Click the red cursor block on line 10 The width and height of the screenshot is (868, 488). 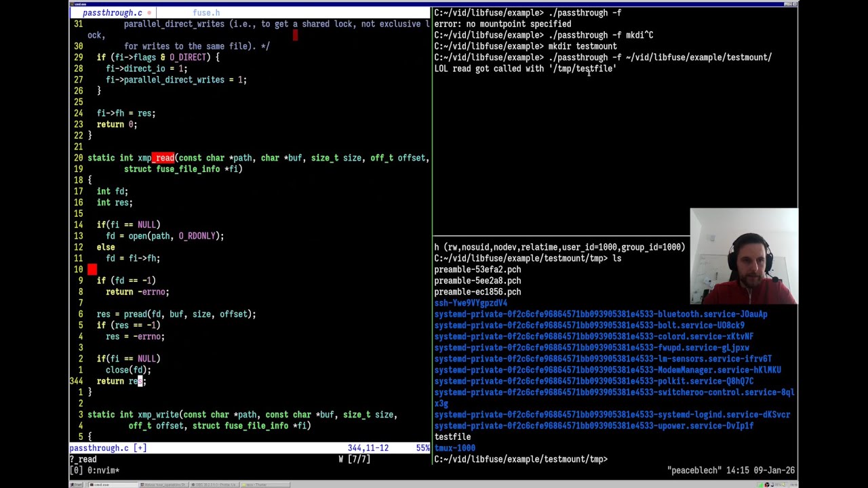coord(92,270)
